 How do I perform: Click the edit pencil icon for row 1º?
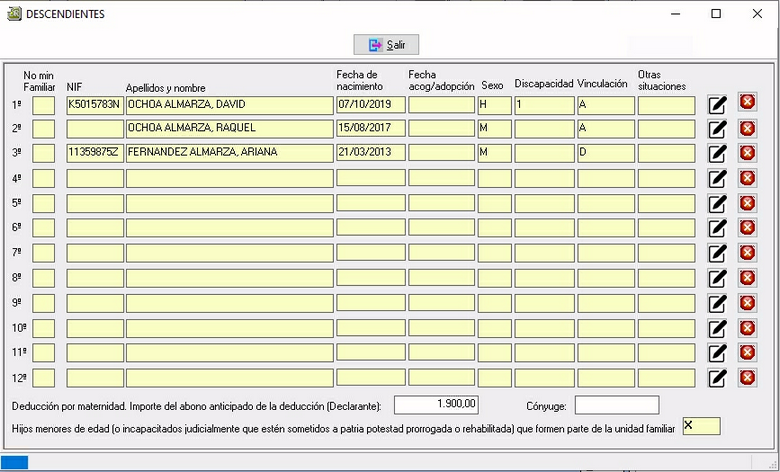717,105
